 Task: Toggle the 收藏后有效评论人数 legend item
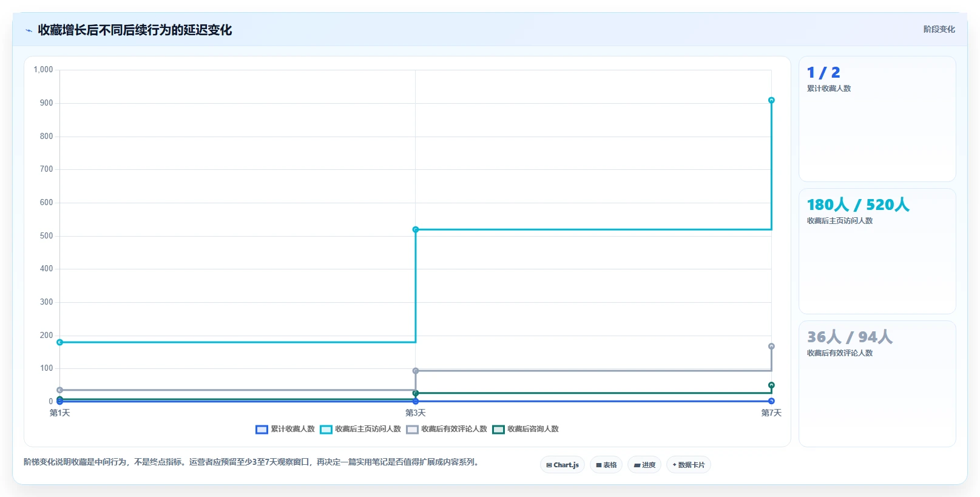[447, 429]
